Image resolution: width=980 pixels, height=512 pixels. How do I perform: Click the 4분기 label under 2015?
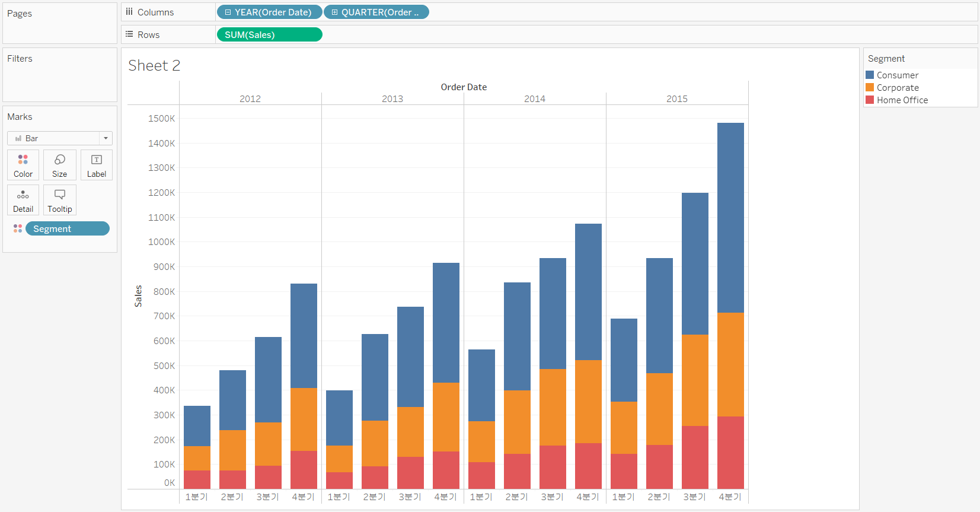(730, 497)
